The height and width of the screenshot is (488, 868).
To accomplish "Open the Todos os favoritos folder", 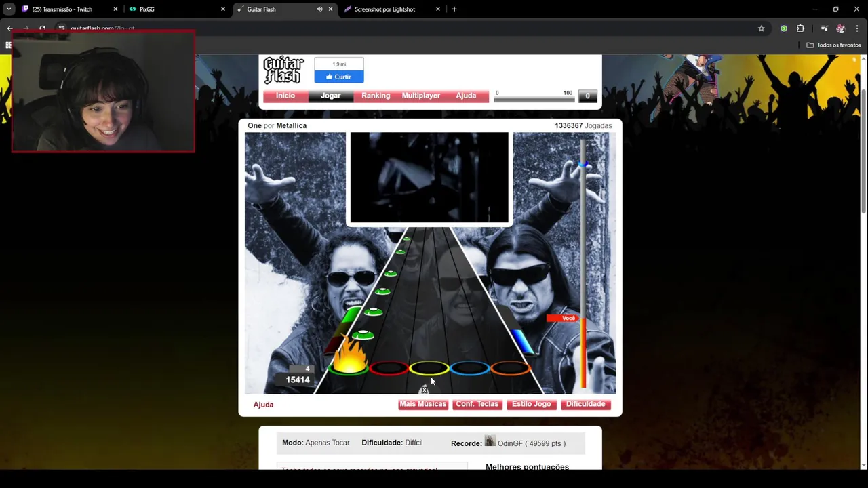I will coord(833,45).
